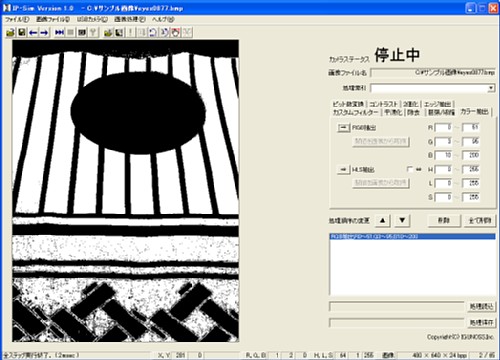Image resolution: width=500 pixels, height=360 pixels.
Task: Switch to the 平滑化 tab
Action: click(x=393, y=112)
